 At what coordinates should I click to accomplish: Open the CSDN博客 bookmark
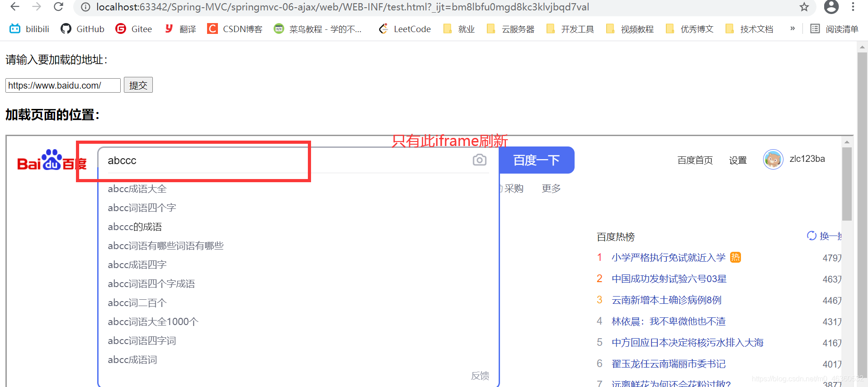tap(235, 29)
